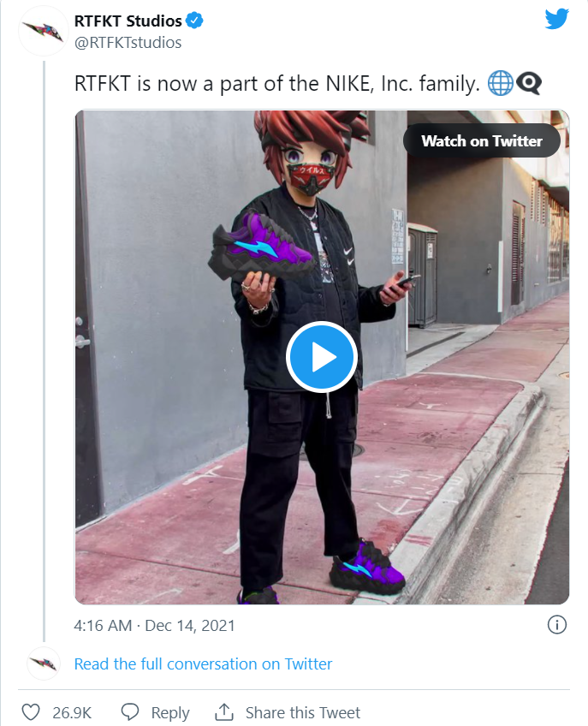The image size is (588, 726).
Task: Like the tweet with heart icon
Action: point(31,712)
